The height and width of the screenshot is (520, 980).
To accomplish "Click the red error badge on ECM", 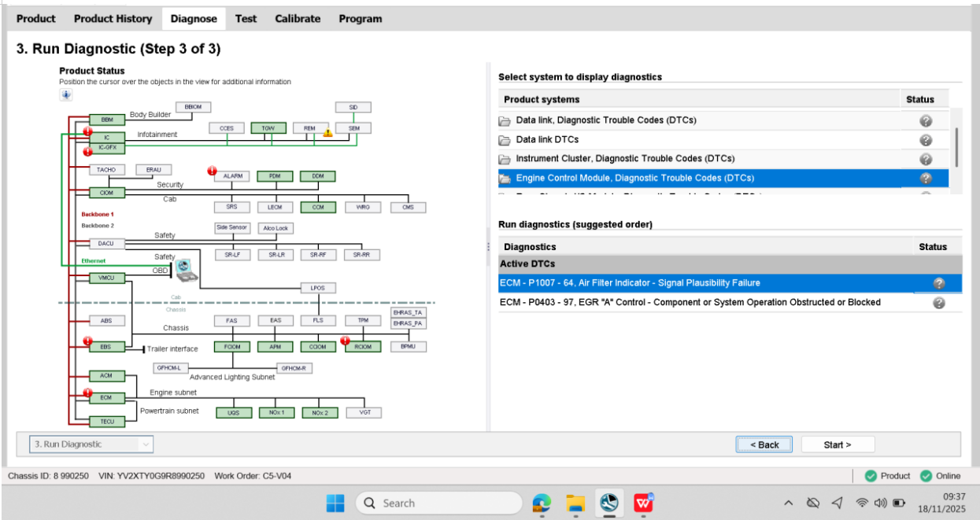I will 88,393.
